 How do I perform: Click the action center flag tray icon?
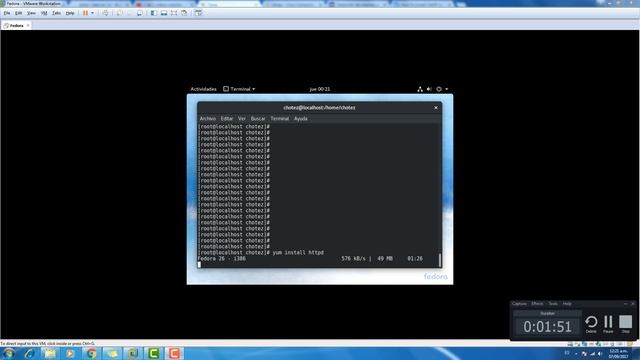tap(584, 353)
